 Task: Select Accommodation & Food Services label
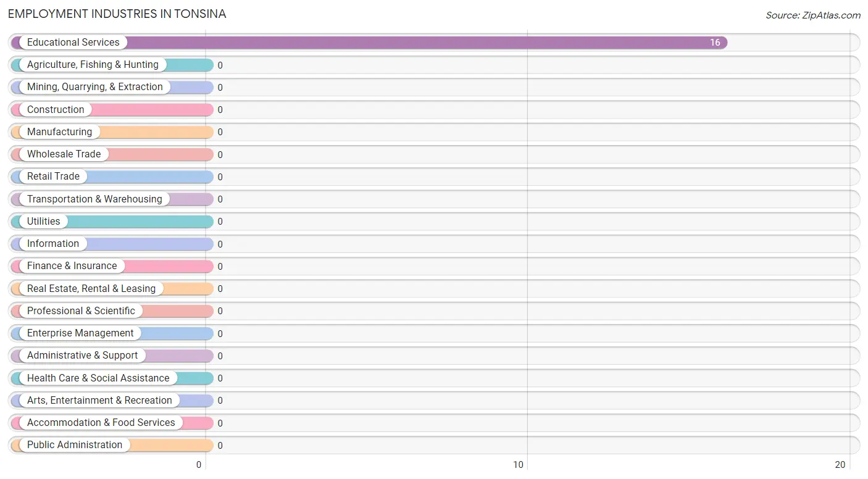coord(101,423)
